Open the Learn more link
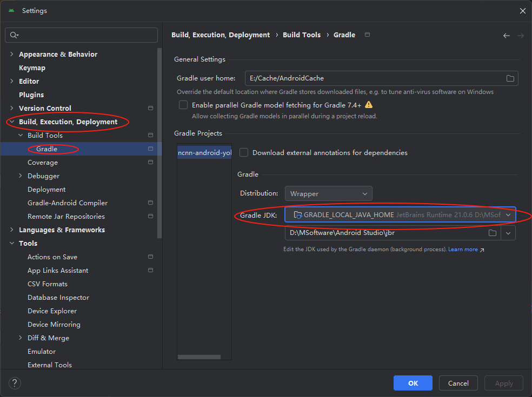The image size is (532, 397). 463,249
